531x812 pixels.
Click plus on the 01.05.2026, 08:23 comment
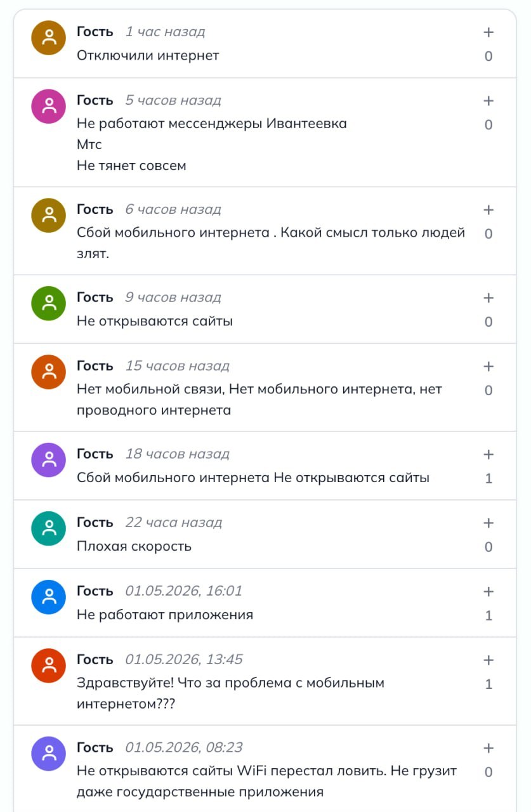488,749
